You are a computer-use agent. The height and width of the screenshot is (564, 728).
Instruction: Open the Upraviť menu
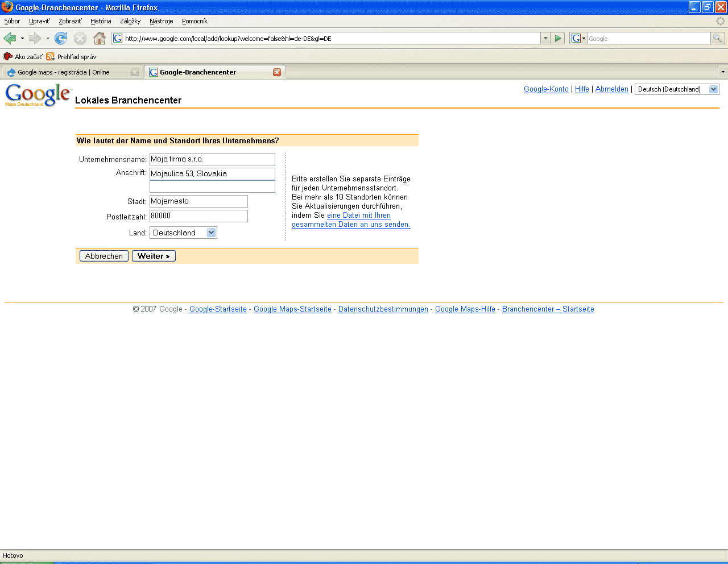(x=39, y=21)
